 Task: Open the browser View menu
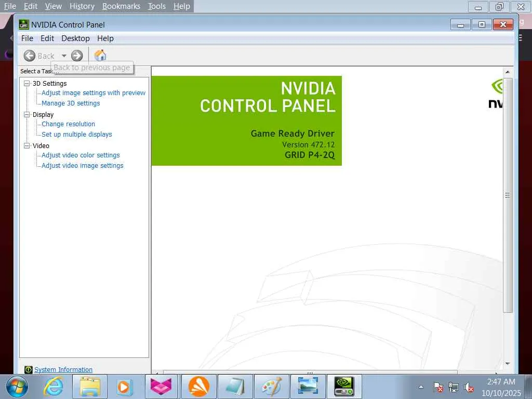coord(54,6)
